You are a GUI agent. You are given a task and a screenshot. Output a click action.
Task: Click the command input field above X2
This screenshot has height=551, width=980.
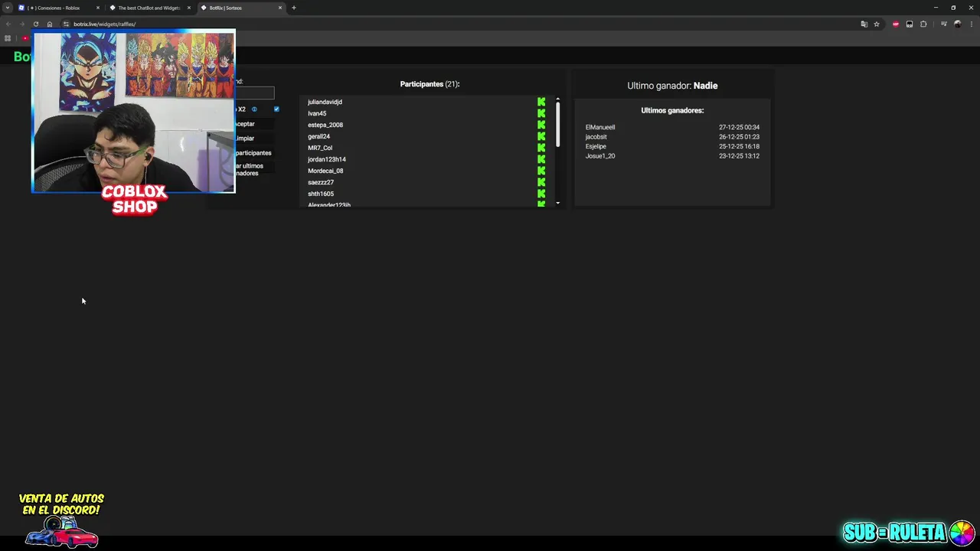click(254, 93)
